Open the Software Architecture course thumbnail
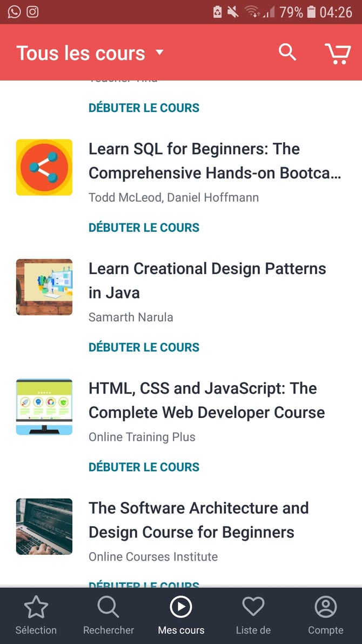Screen dimensions: 362x644 [x=44, y=527]
